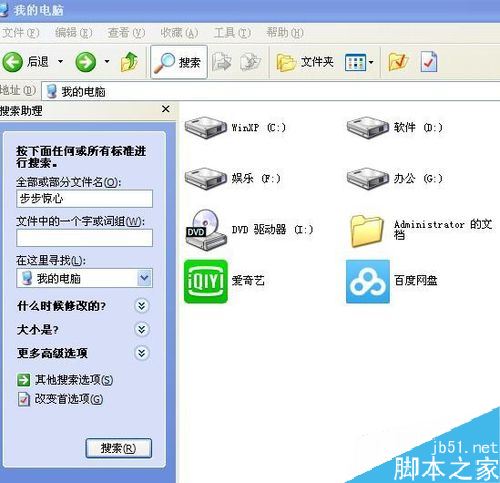This screenshot has width=500, height=483.
Task: Select the 办公 (G:) drive icon
Action: tap(367, 178)
